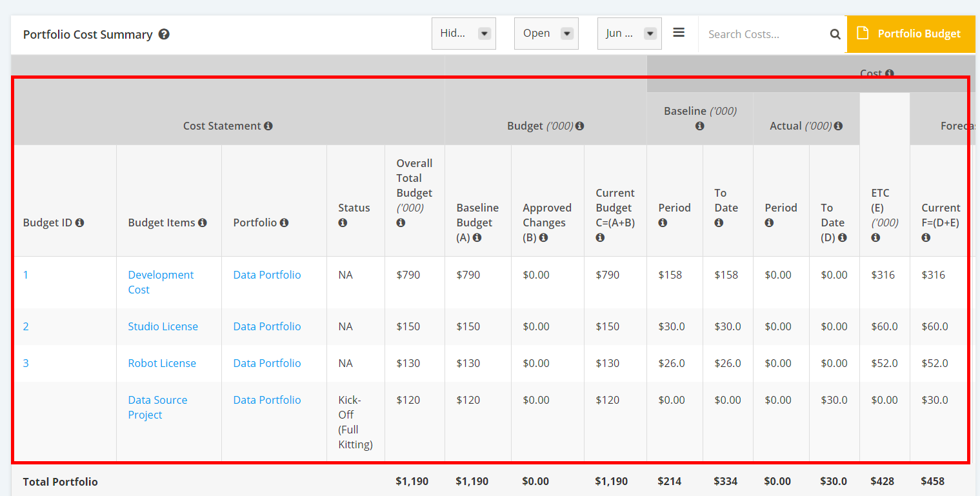The image size is (980, 496).
Task: Click Portfolio Cost Summary title
Action: (x=88, y=34)
